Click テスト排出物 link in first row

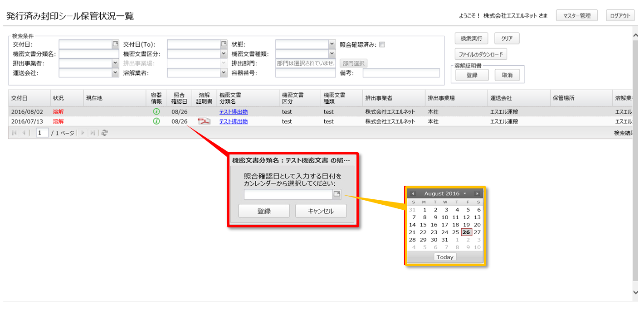click(x=233, y=112)
